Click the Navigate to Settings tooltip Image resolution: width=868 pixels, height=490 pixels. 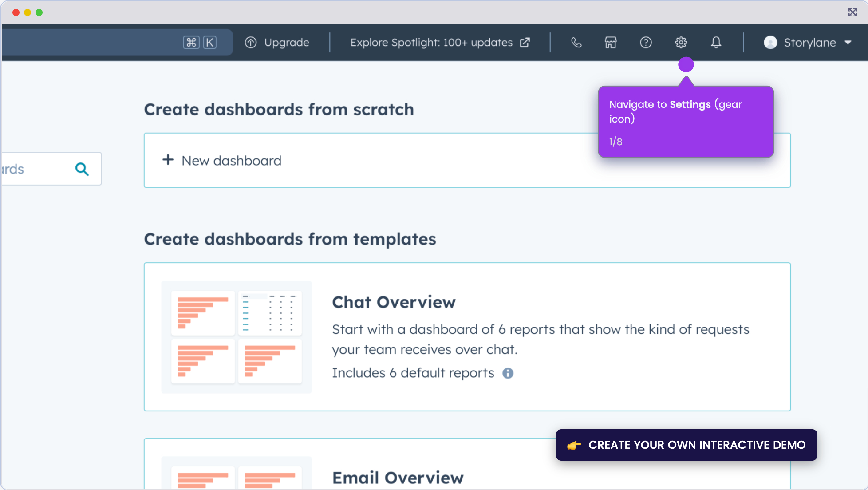tap(686, 122)
